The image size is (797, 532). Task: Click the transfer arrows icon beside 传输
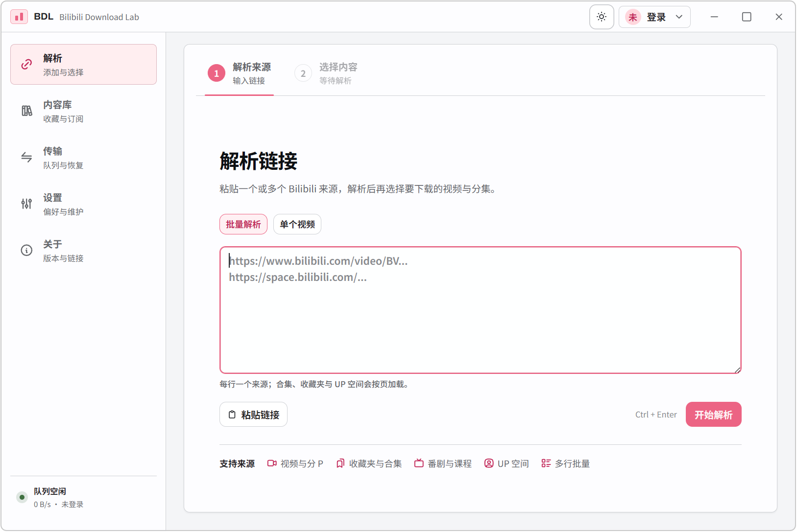pos(27,158)
